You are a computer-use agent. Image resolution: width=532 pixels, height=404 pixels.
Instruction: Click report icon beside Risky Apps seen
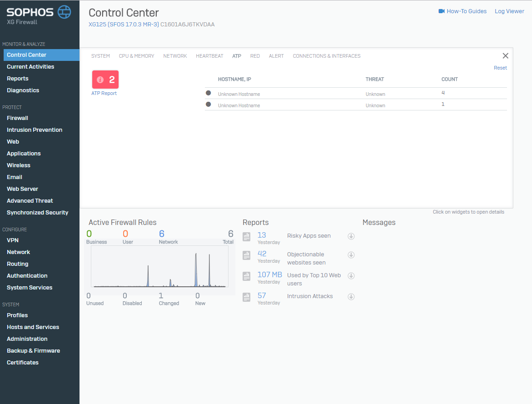coord(247,237)
